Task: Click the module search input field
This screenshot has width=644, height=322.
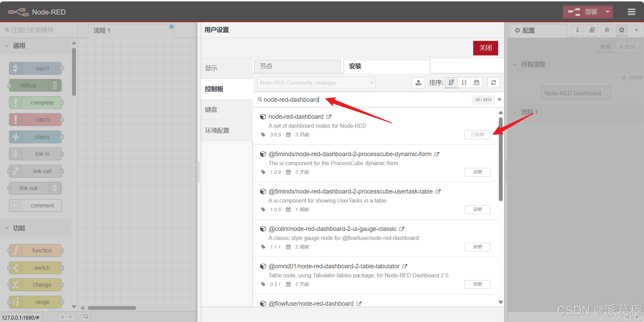Action: 364,100
